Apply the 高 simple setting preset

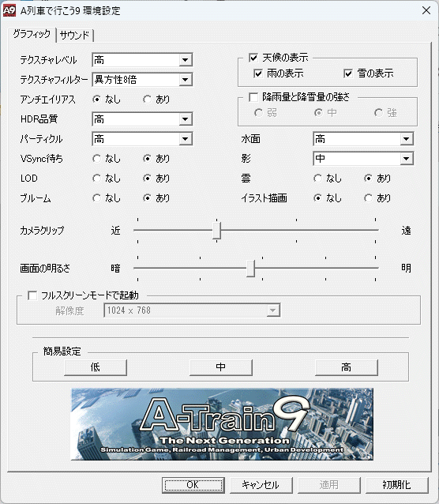pyautogui.click(x=347, y=367)
